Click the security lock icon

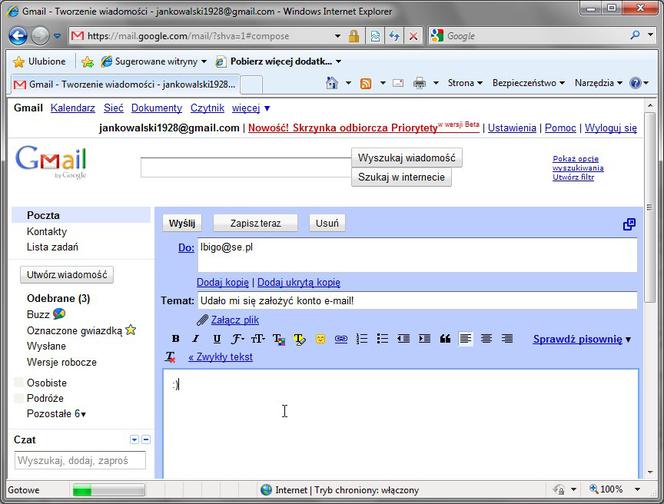pos(354,36)
